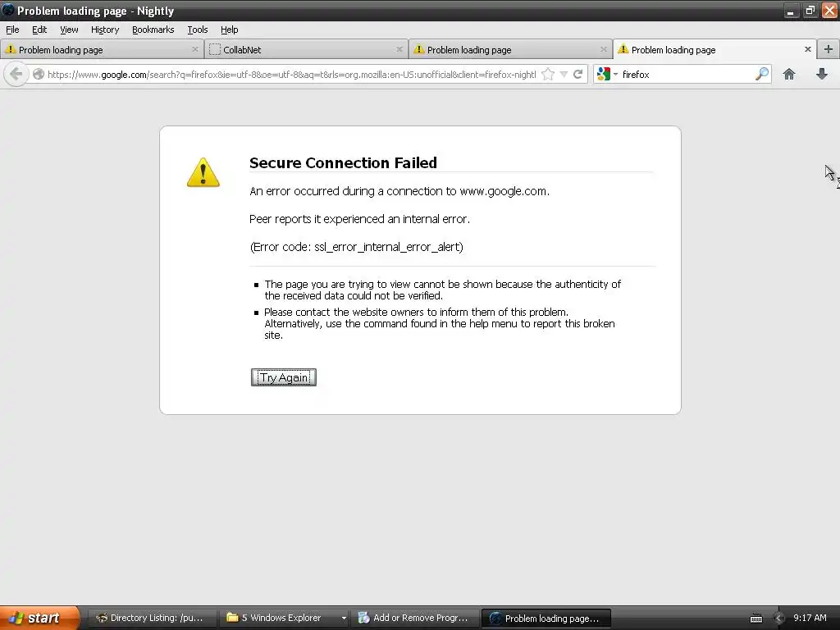Open the View menu

(x=69, y=30)
